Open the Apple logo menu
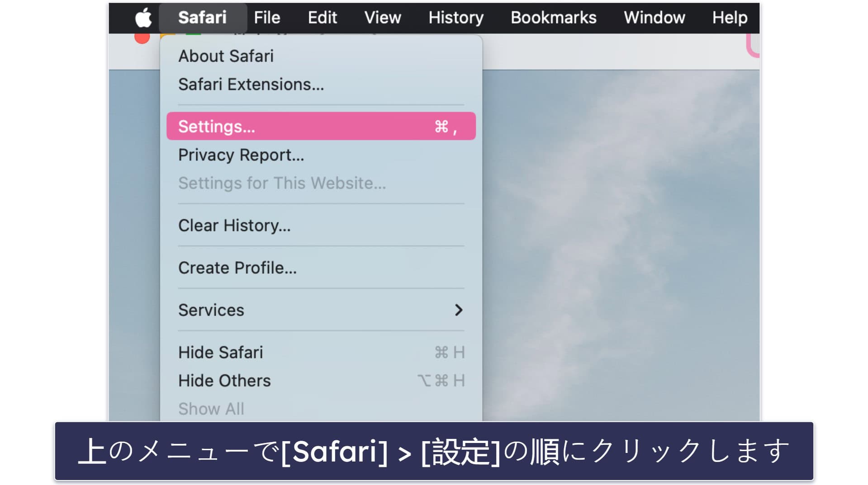This screenshot has height=485, width=868. [143, 18]
